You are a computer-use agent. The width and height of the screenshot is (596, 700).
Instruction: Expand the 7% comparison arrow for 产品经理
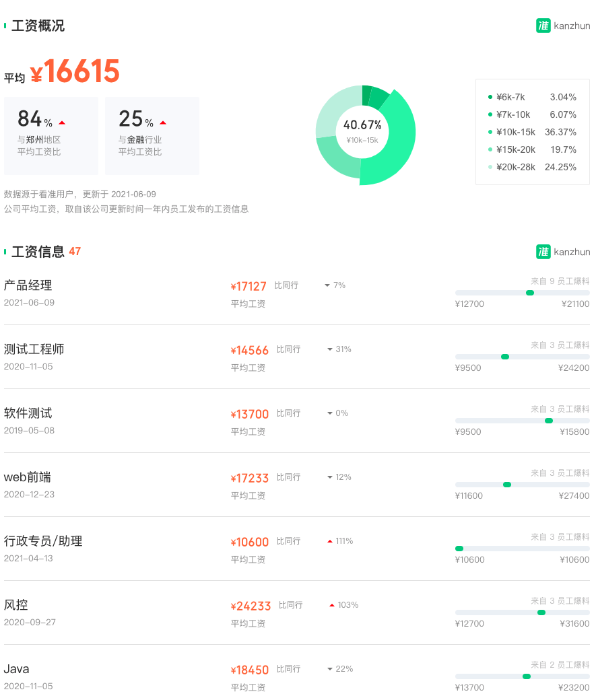coord(327,285)
